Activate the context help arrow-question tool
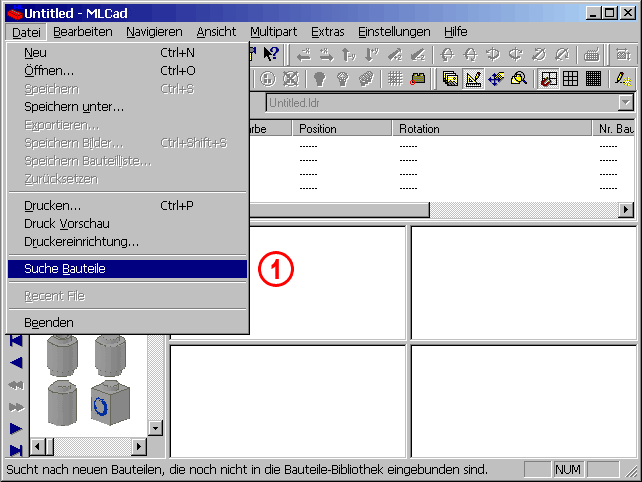642x482 pixels. 271,54
